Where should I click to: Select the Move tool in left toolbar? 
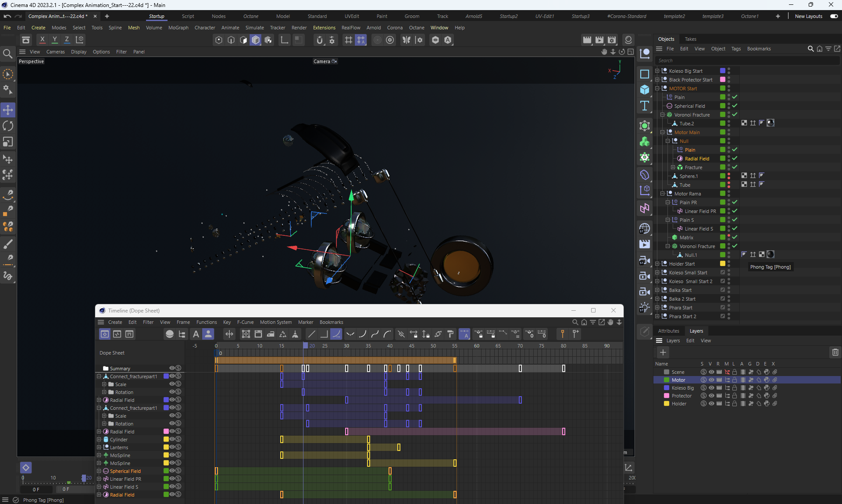8,110
